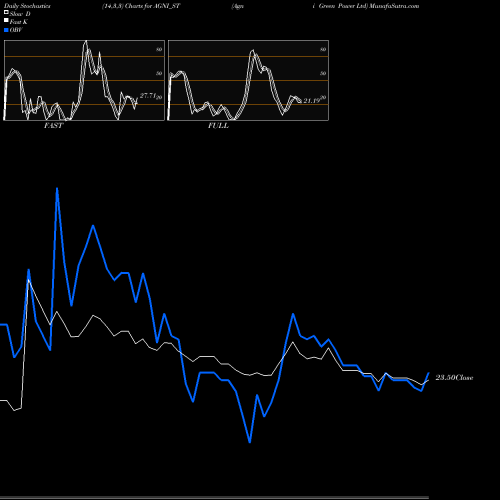Select the 'Fast K' legend label

point(19,22)
